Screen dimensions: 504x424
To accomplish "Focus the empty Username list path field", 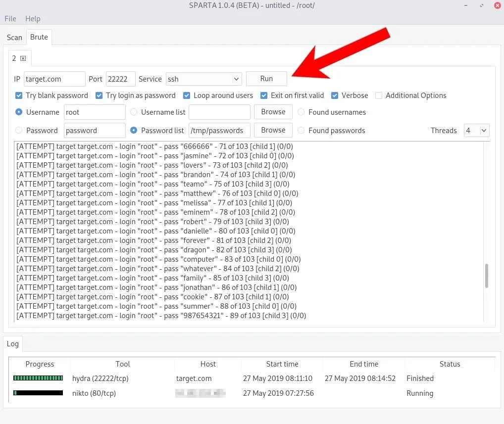I will pos(219,112).
